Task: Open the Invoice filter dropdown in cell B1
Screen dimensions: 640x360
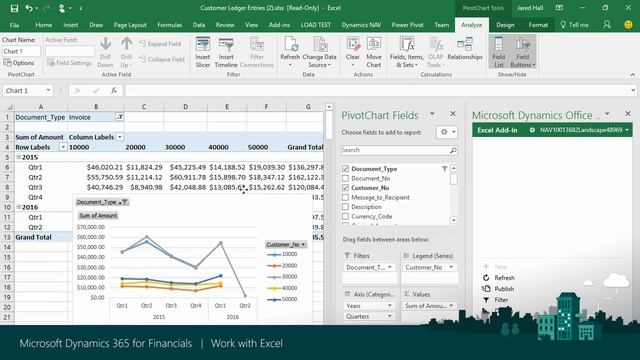Action: tap(120, 117)
